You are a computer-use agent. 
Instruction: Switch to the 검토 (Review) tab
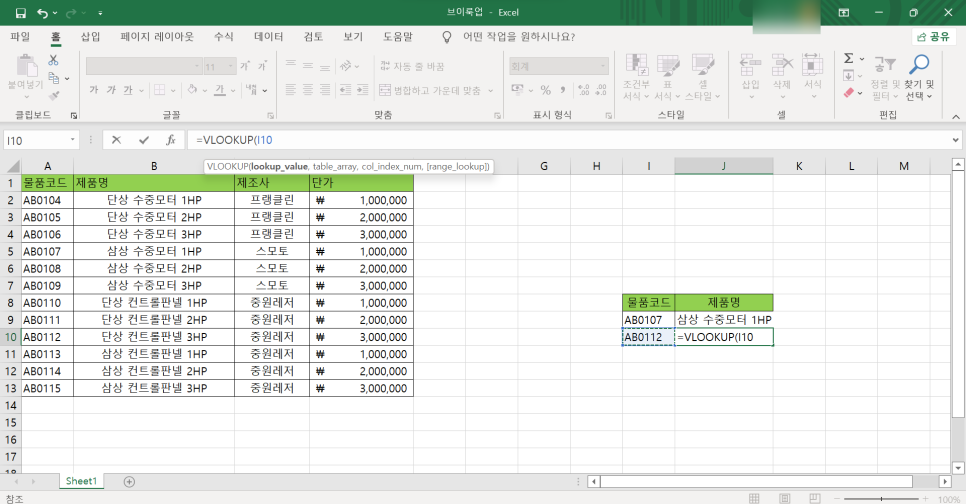coord(313,37)
